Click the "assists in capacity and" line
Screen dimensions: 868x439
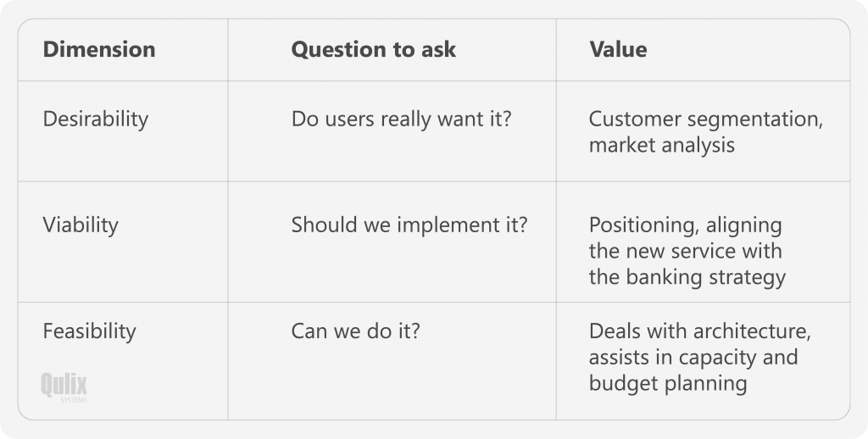click(693, 357)
